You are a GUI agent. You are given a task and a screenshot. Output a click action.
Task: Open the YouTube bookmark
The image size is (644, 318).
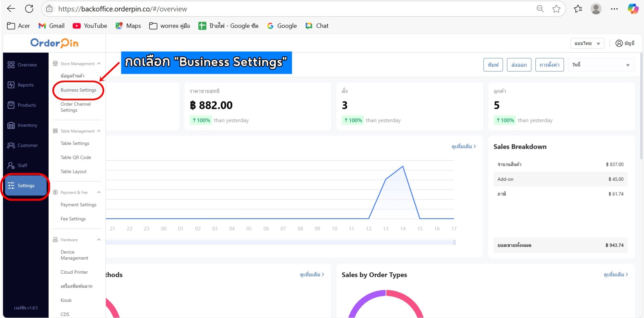90,26
